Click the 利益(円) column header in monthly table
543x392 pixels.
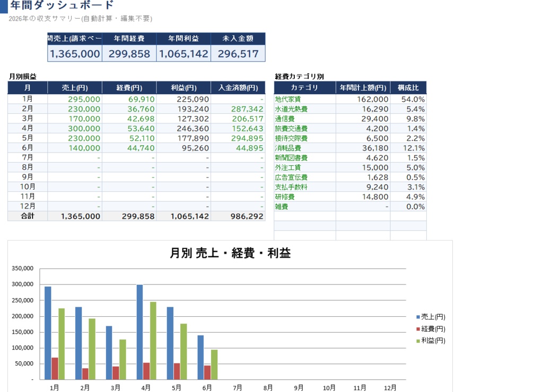[183, 88]
